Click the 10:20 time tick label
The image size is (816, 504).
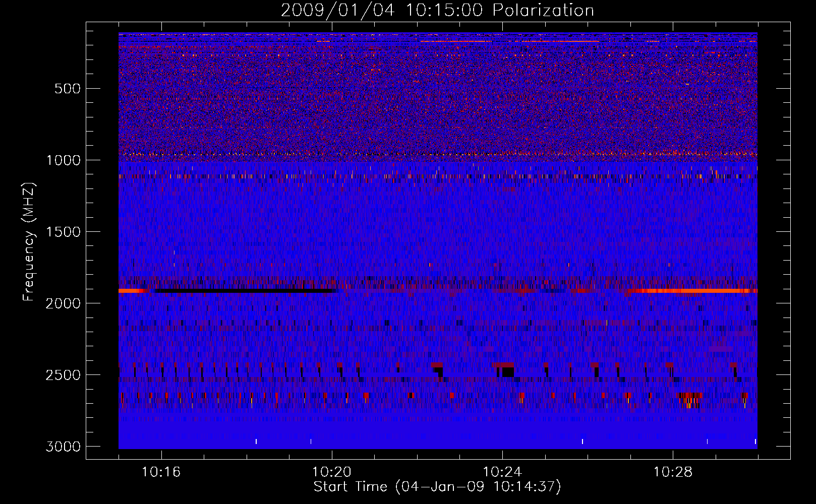(x=332, y=472)
